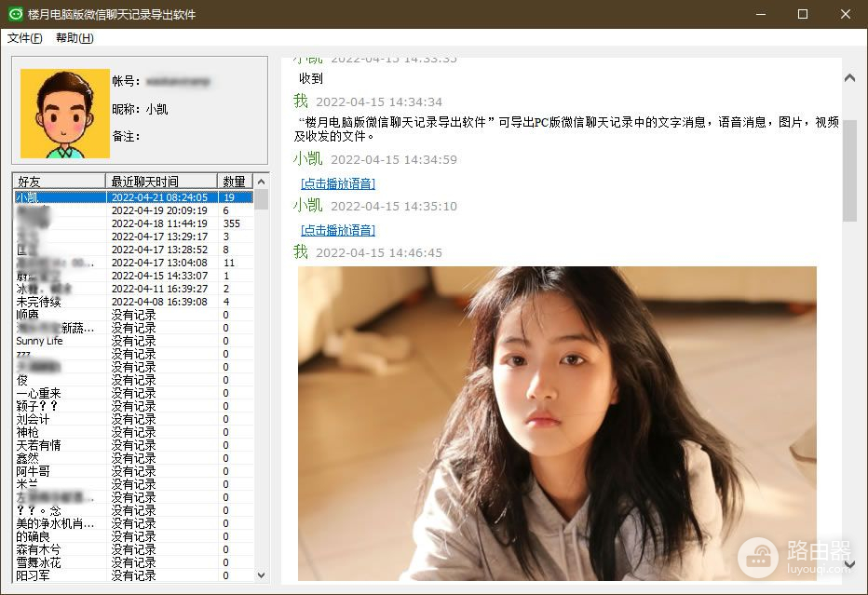Play the voice message sent at 14:34:59
Screen dimensions: 868x595
coord(338,183)
